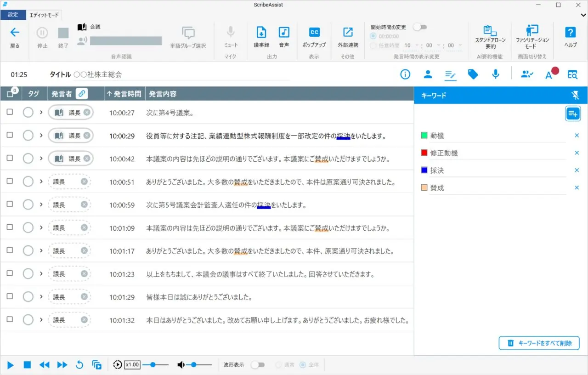The image size is (588, 375).
Task: Remove the 議長 speaker from row 10:01:29
Action: coord(84,296)
